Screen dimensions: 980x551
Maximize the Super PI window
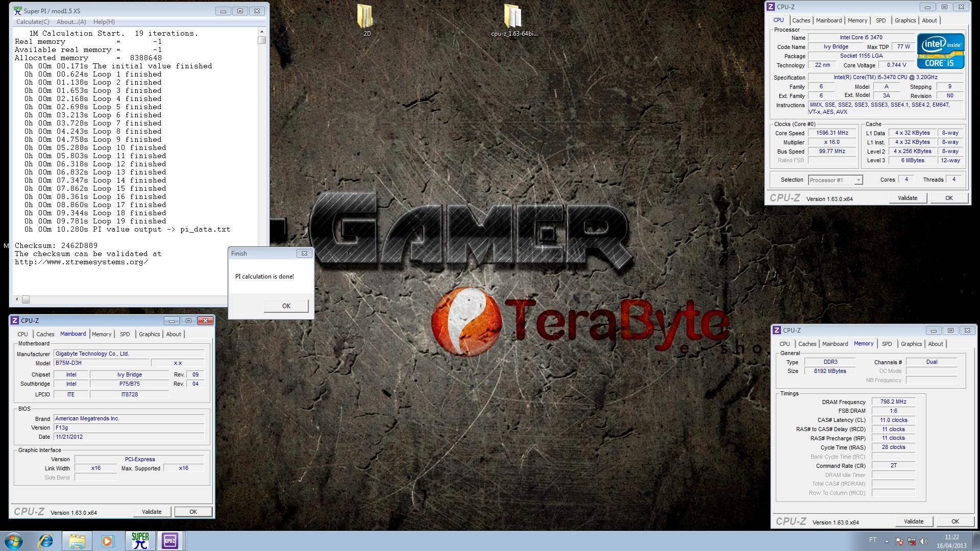coord(240,11)
